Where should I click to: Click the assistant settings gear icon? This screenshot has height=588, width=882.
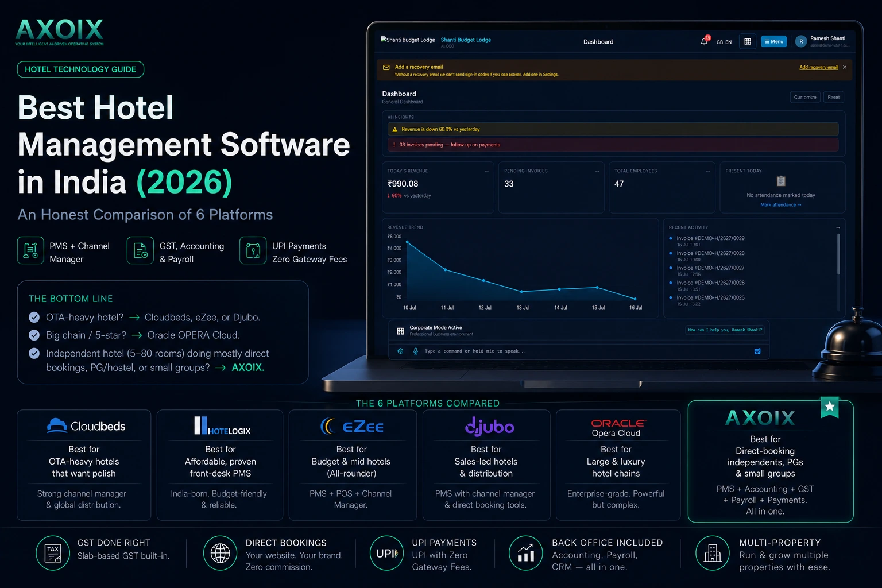400,351
